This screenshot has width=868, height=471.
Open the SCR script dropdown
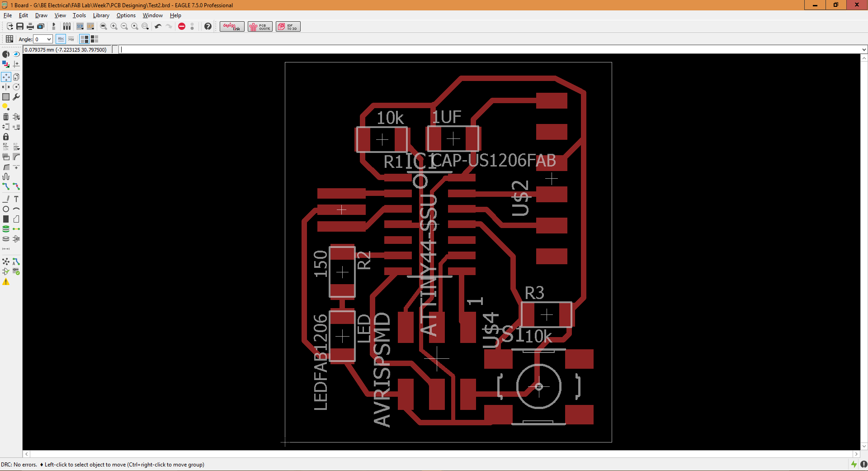pyautogui.click(x=80, y=27)
